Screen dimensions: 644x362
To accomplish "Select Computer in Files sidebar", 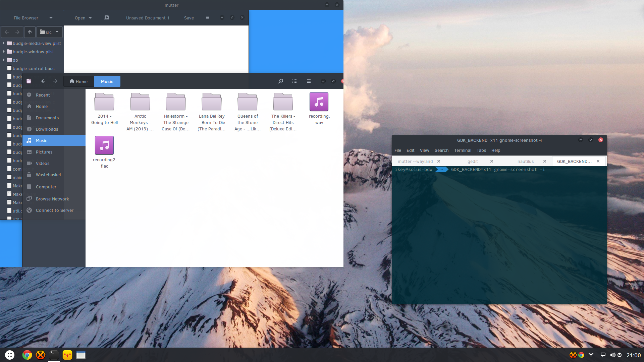I will coord(54,187).
